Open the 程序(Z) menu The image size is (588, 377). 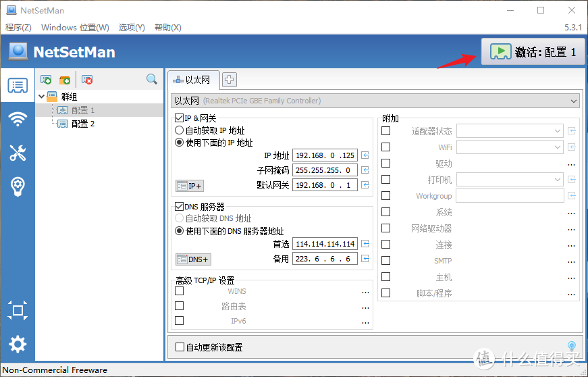pyautogui.click(x=18, y=28)
